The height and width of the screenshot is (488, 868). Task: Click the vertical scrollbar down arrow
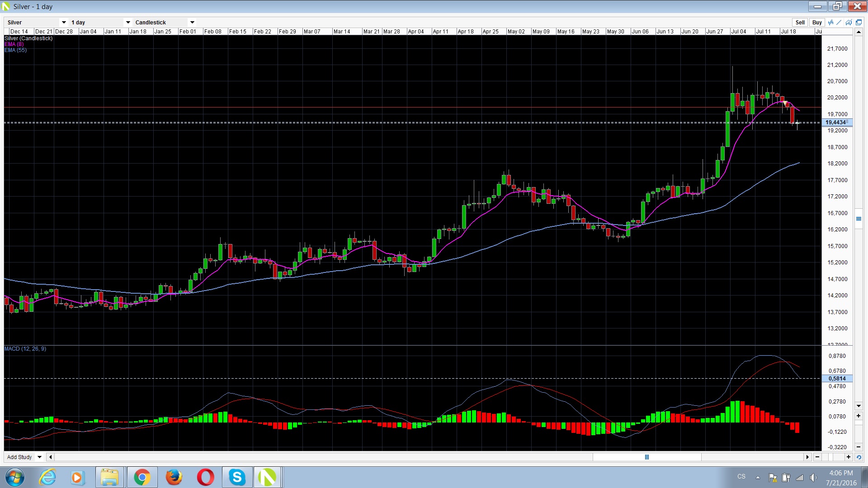point(859,406)
